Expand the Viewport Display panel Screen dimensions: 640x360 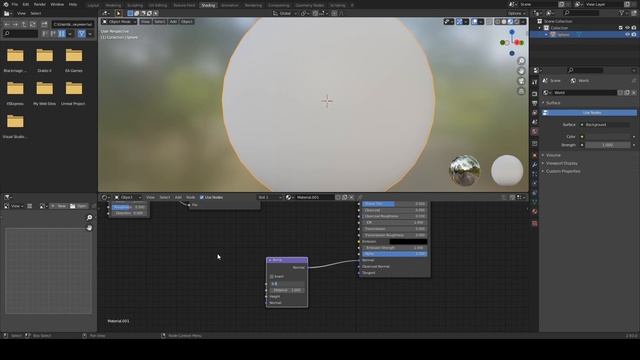coord(562,163)
